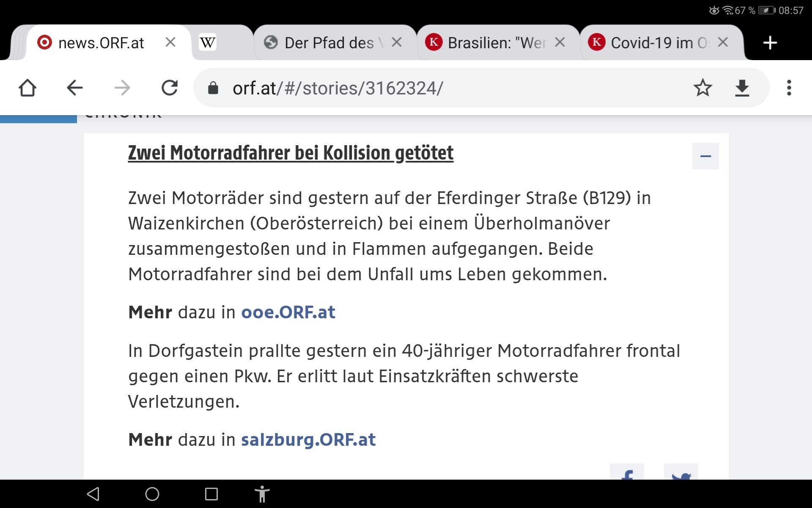Bookmark the page with the star icon
This screenshot has width=812, height=508.
click(x=702, y=88)
